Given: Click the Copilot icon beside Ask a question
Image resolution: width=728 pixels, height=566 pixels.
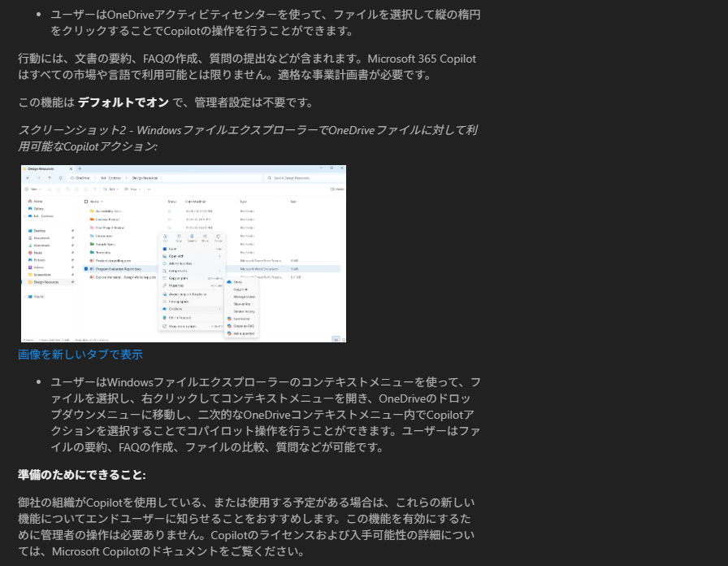Looking at the screenshot, I should point(229,333).
